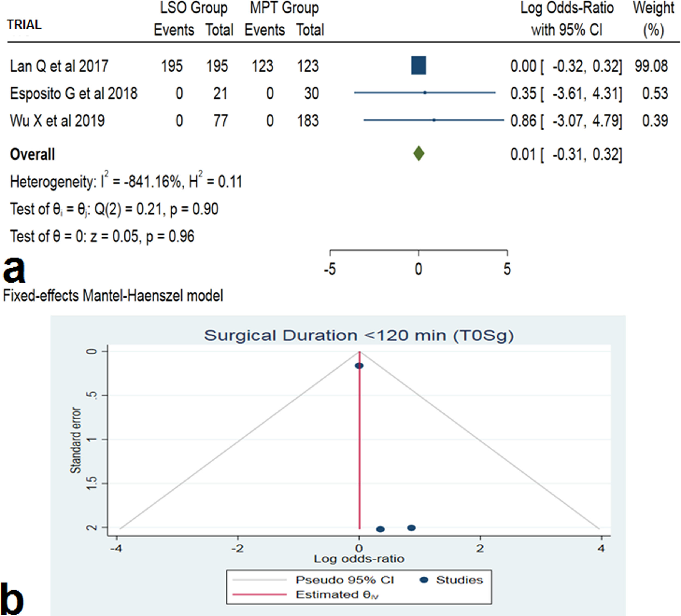Click the 99.08 weight value
This screenshot has height=616, width=681.
pos(651,66)
